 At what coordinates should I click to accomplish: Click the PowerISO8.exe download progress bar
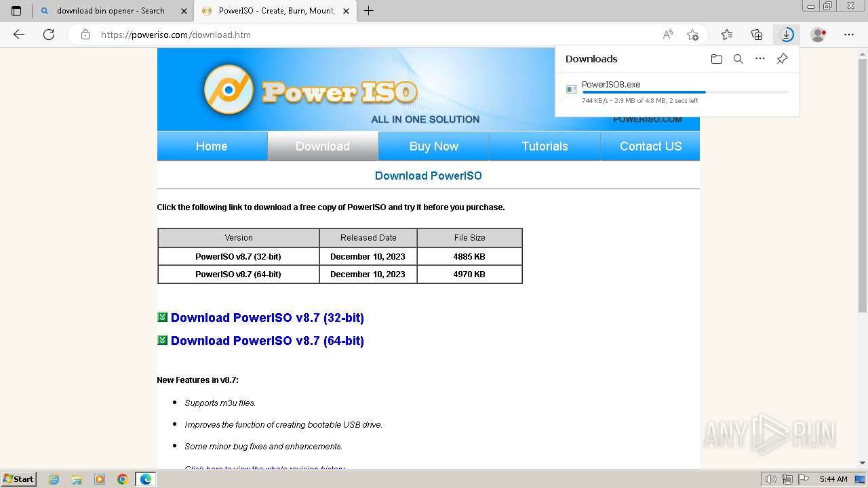pyautogui.click(x=685, y=92)
